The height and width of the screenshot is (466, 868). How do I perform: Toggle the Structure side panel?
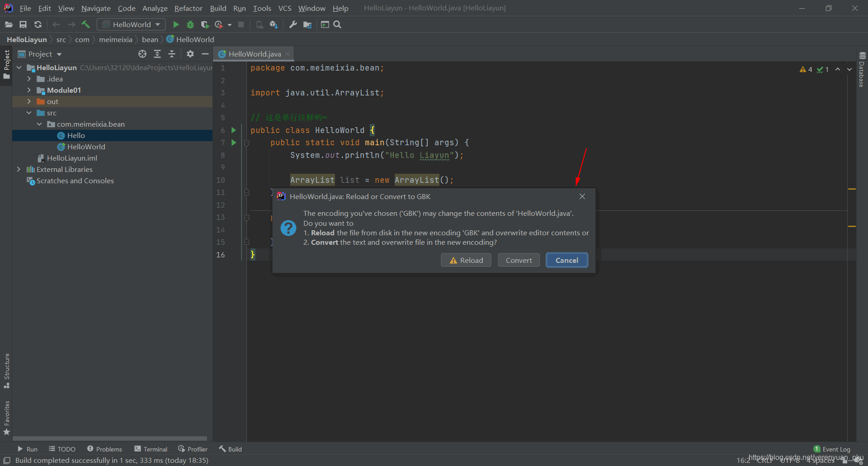coord(6,371)
